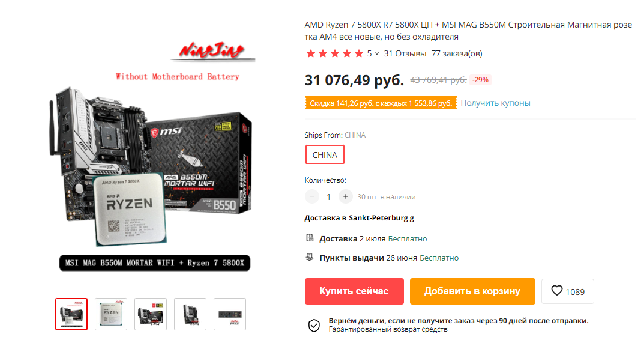Click the pickup points icon
644x358 pixels.
pos(310,257)
